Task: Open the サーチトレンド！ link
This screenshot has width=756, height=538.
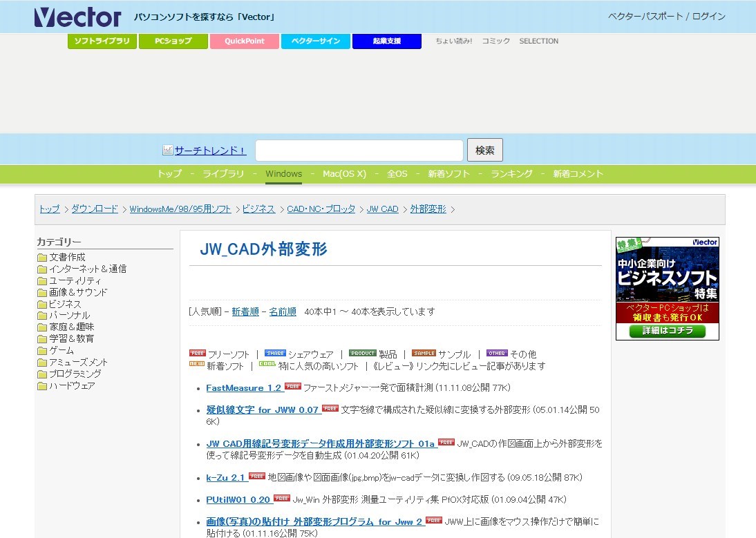Action: point(210,151)
